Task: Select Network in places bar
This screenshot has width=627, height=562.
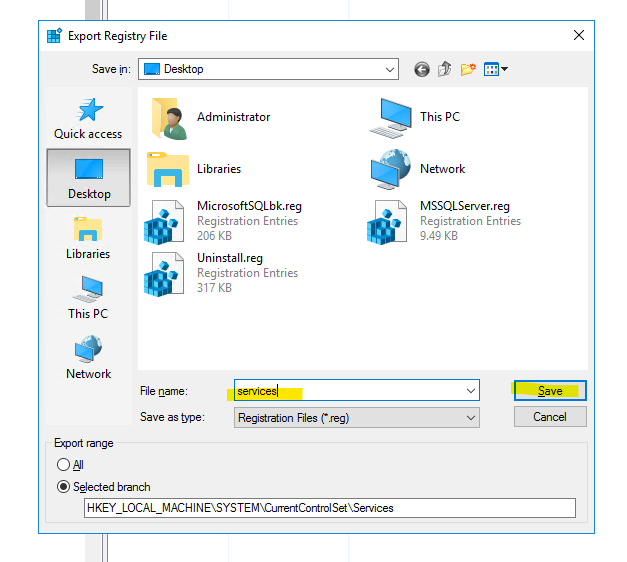Action: pos(88,358)
